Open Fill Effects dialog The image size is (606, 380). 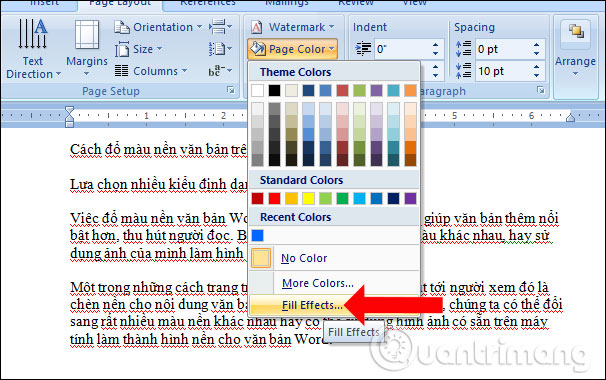(x=334, y=305)
